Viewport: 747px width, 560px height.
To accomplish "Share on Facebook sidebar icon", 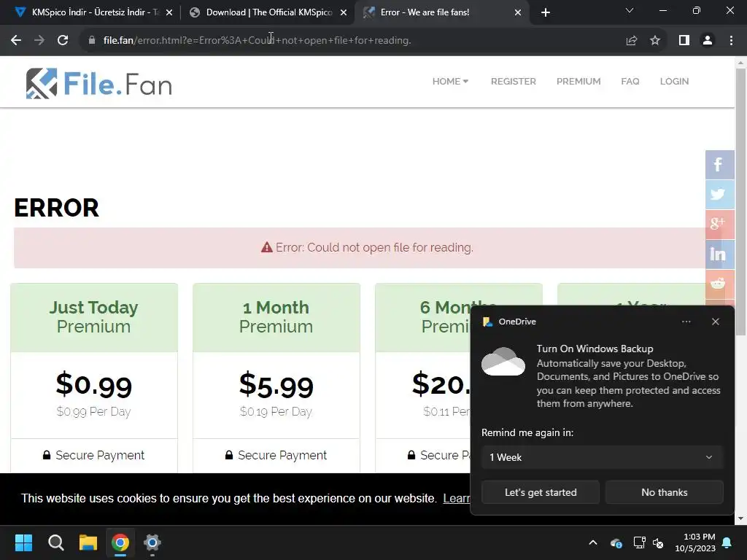I will coord(719,165).
